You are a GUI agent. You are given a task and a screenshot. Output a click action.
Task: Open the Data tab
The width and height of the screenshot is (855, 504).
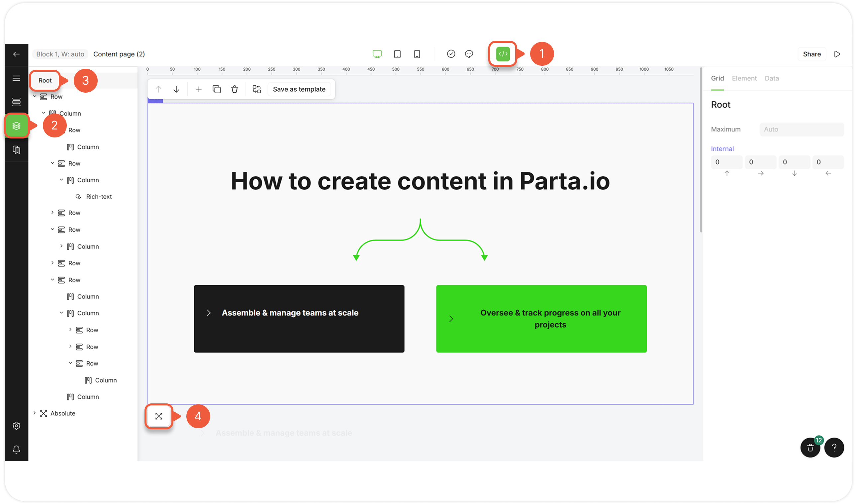point(771,78)
